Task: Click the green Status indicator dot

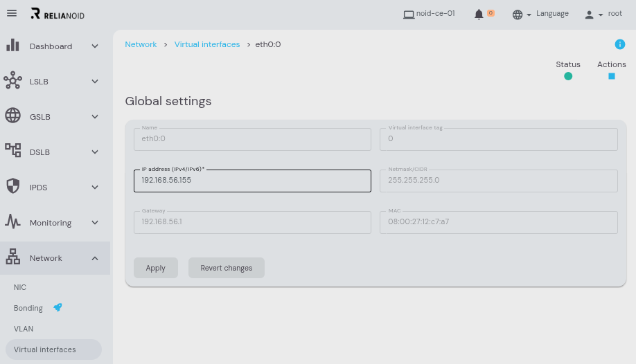Action: click(568, 76)
